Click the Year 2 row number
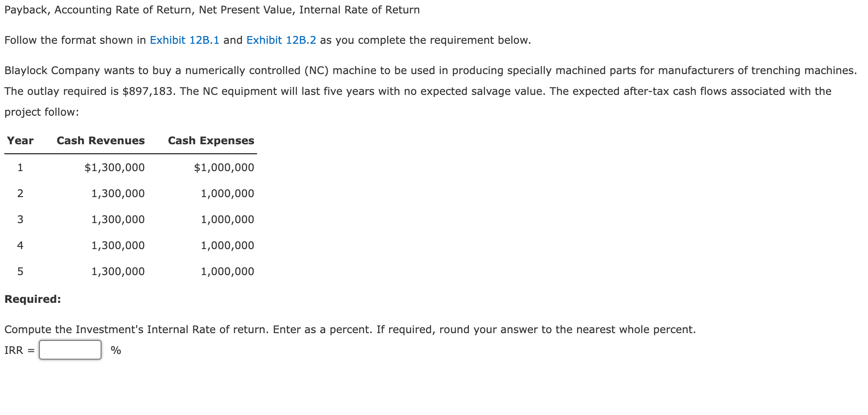 pyautogui.click(x=20, y=194)
